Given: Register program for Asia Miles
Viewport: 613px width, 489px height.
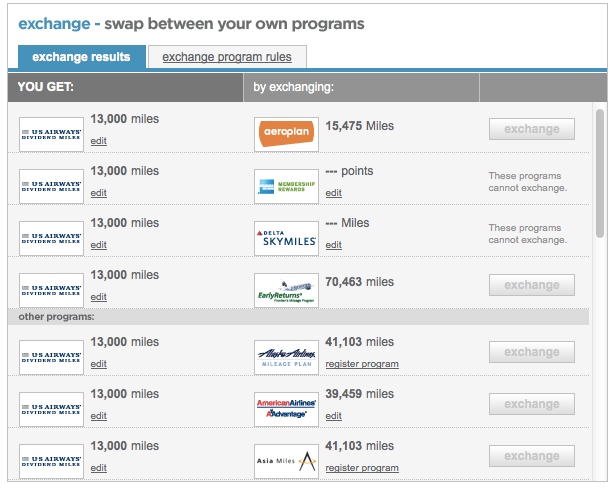Looking at the screenshot, I should point(362,468).
